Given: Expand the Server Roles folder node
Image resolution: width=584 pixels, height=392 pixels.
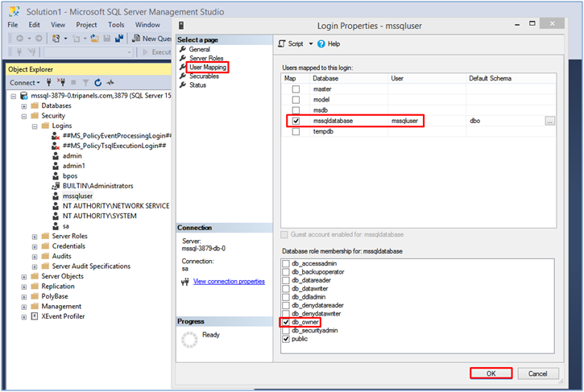Looking at the screenshot, I should pos(35,236).
